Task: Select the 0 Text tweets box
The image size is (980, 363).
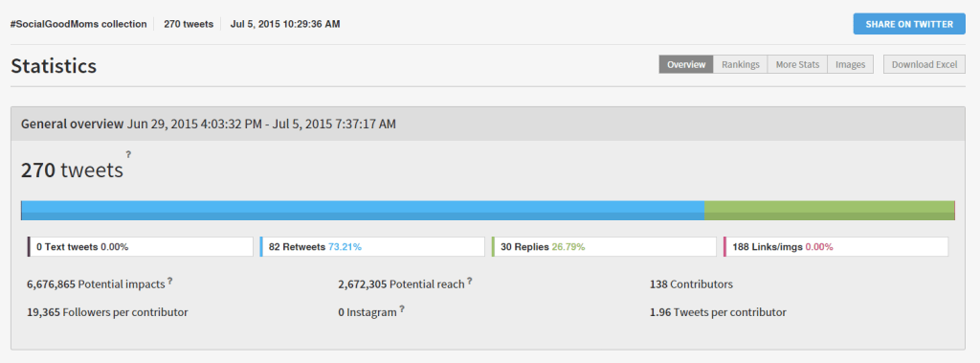Action: pos(140,246)
